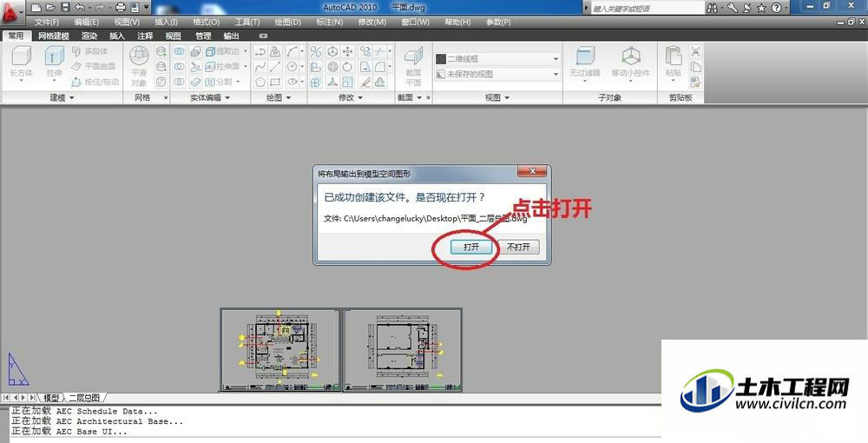Open the 帮助(H) menu
Viewport: 868px width, 443px height.
(457, 23)
